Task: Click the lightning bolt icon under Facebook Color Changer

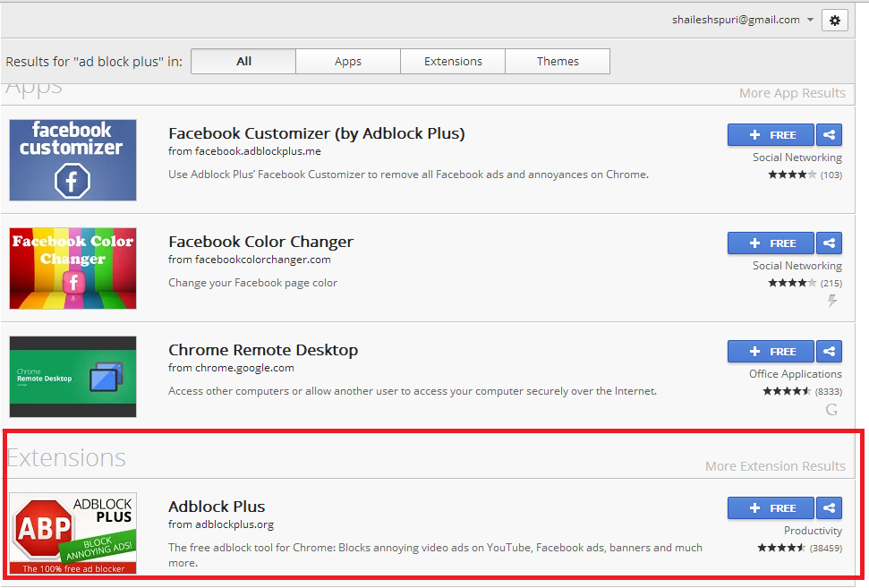Action: pyautogui.click(x=832, y=301)
